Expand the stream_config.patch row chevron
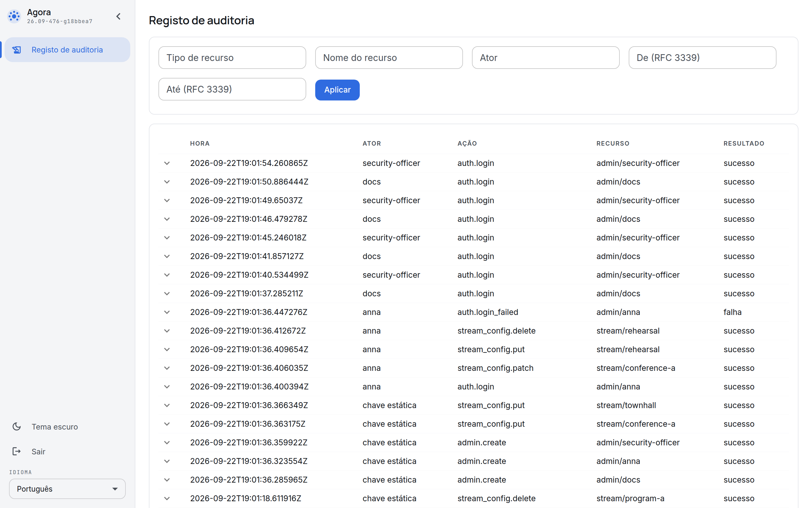The width and height of the screenshot is (812, 508). (x=167, y=368)
